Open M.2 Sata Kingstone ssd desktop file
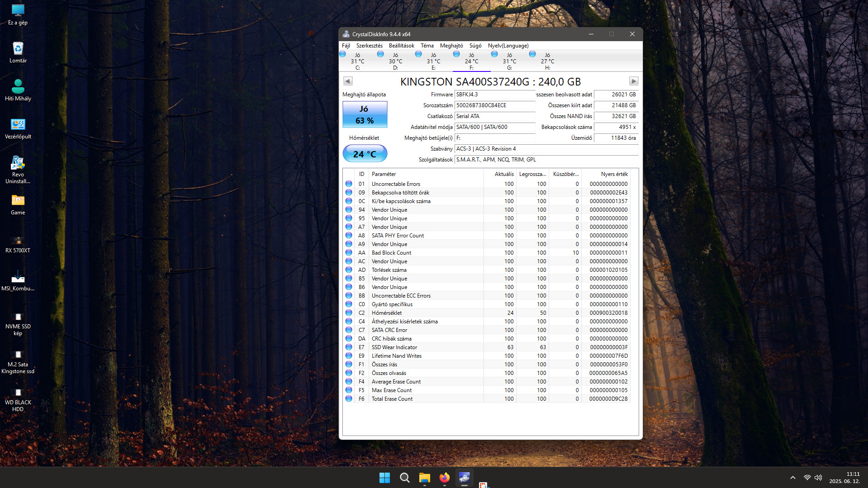The height and width of the screenshot is (488, 868). pyautogui.click(x=18, y=362)
